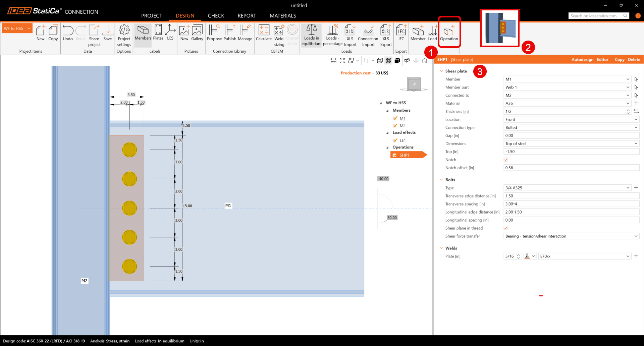This screenshot has height=346, width=644.
Task: Open the Shear force transfer dropdown
Action: [571, 236]
